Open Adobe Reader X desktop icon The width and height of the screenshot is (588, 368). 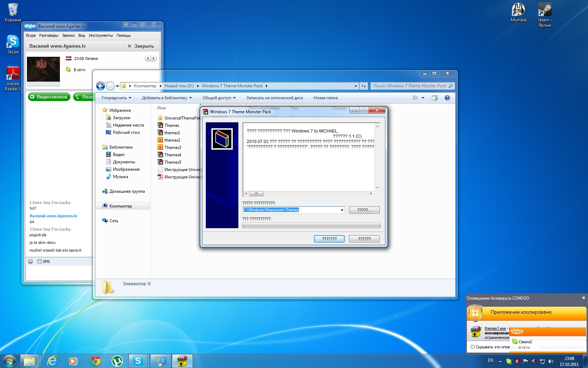(x=13, y=79)
